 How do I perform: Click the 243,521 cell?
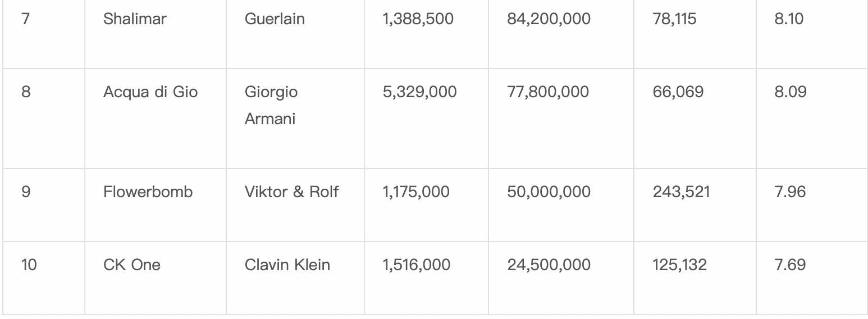pyautogui.click(x=695, y=205)
